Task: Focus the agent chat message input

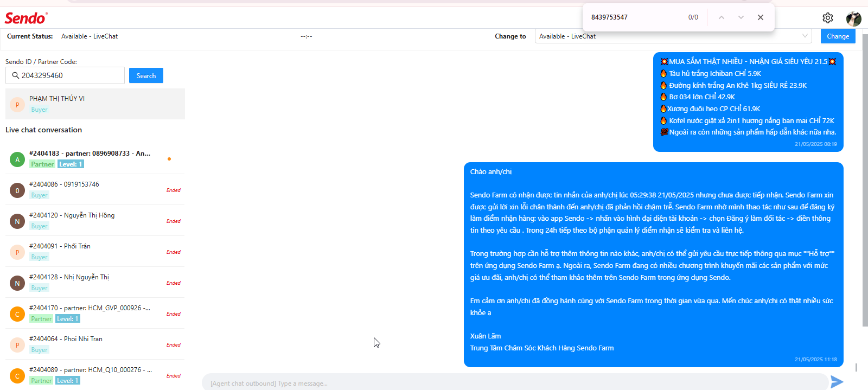Action: (x=514, y=383)
